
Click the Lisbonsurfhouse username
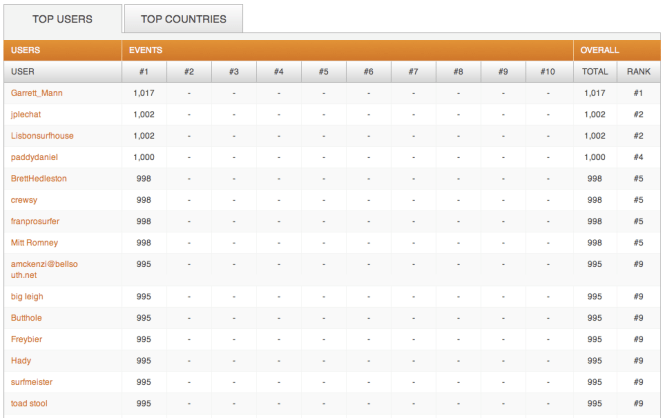coord(42,136)
